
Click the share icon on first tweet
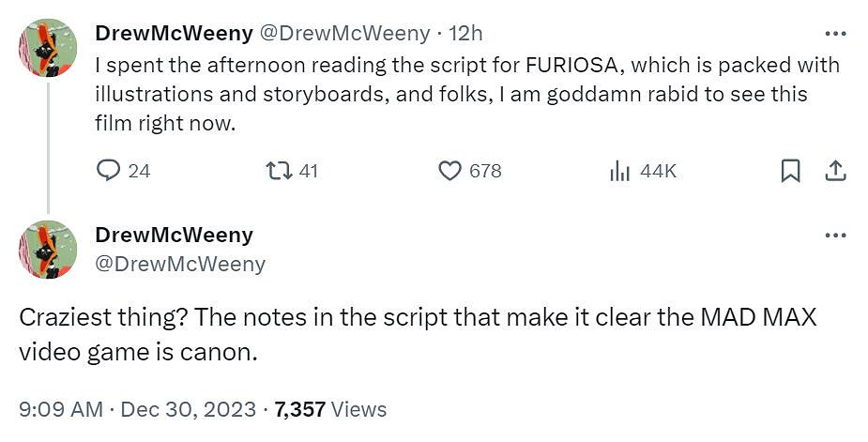click(835, 171)
